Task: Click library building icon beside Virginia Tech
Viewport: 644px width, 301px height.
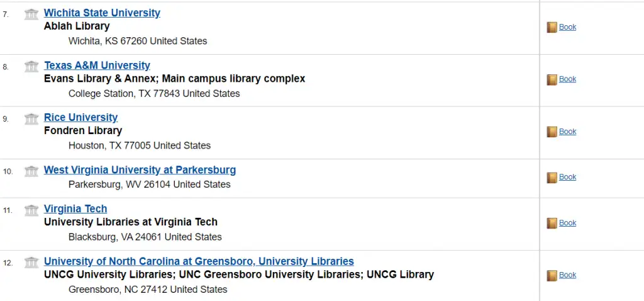Action: [x=31, y=210]
